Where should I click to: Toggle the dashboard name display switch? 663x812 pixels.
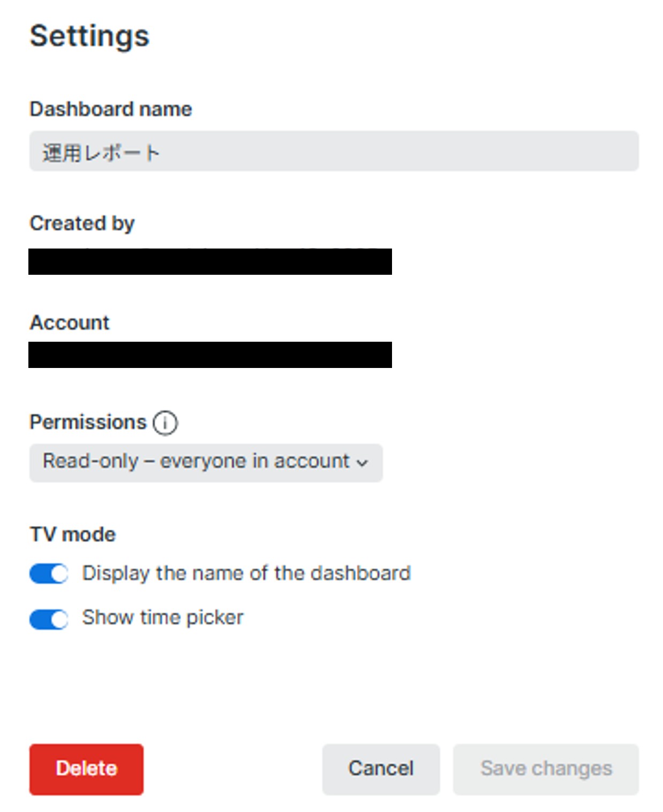[x=49, y=574]
